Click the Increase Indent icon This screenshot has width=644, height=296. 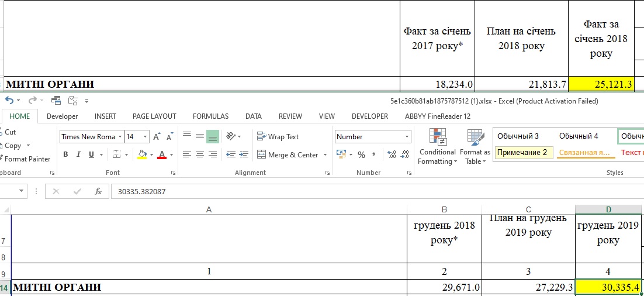244,154
